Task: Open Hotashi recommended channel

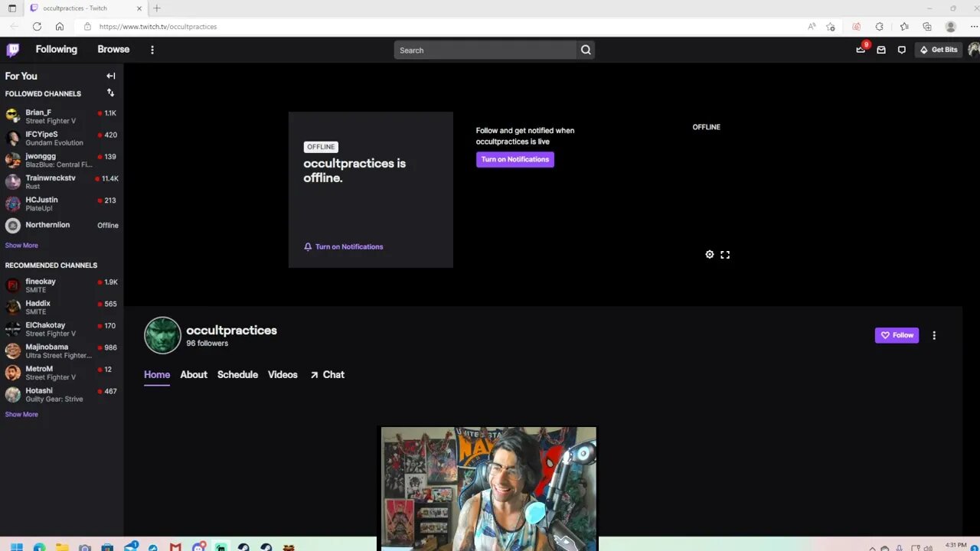Action: pyautogui.click(x=61, y=394)
